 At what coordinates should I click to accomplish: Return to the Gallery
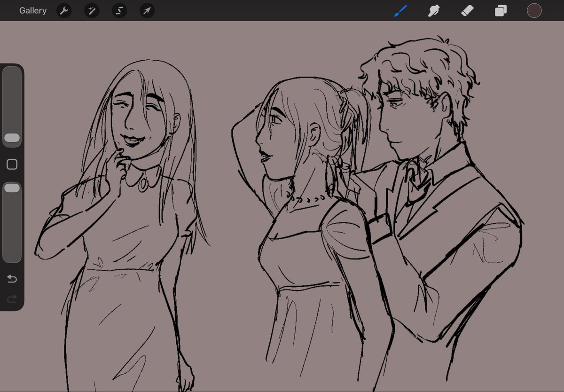(33, 10)
